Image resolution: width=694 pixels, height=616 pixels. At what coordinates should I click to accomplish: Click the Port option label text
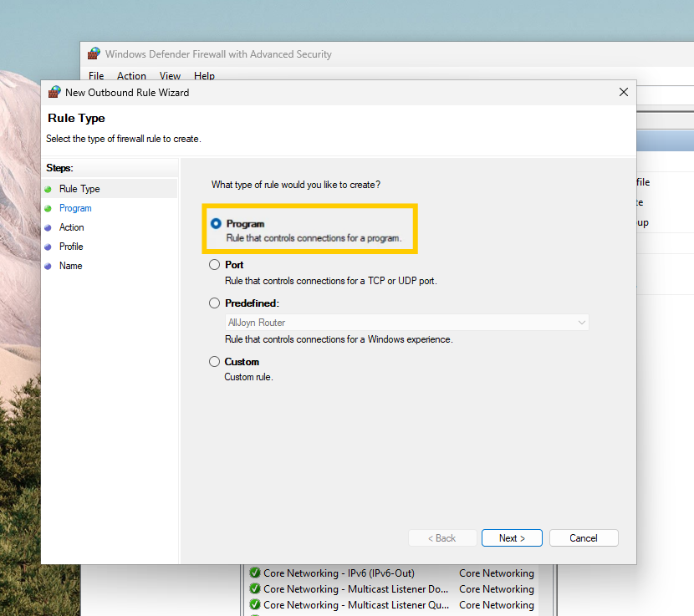click(234, 265)
